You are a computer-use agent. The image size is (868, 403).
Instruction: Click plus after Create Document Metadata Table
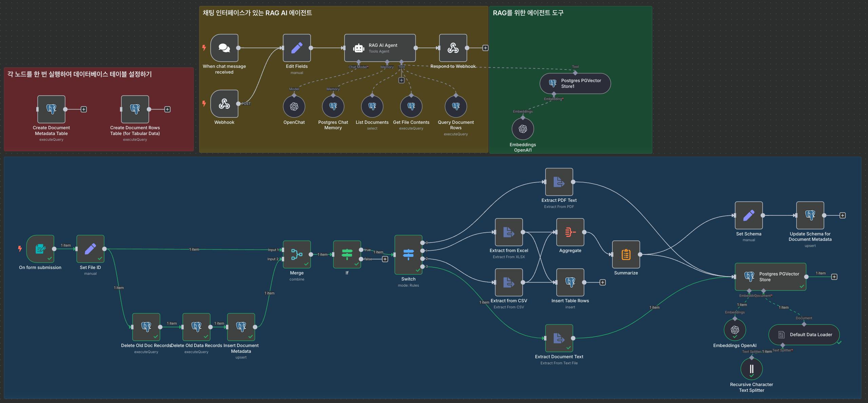[84, 109]
